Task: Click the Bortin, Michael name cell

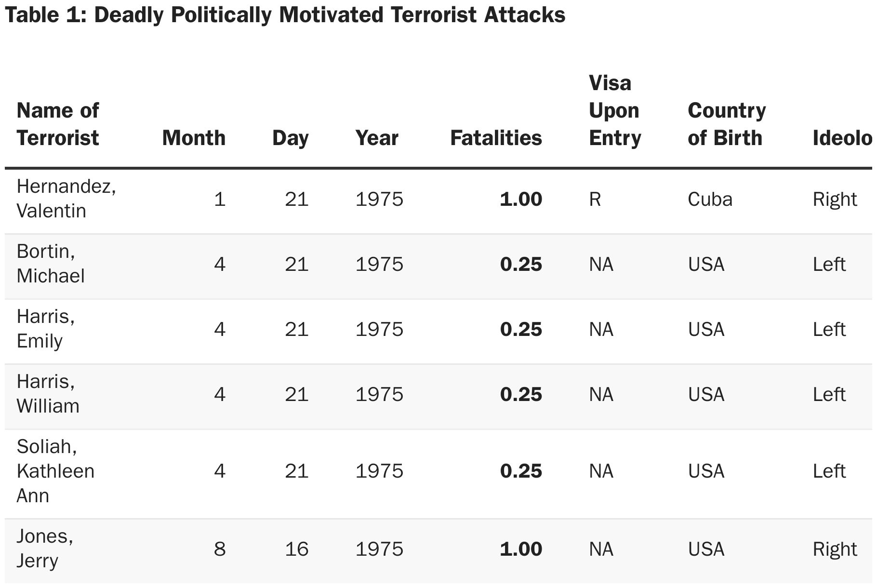Action: pos(51,264)
